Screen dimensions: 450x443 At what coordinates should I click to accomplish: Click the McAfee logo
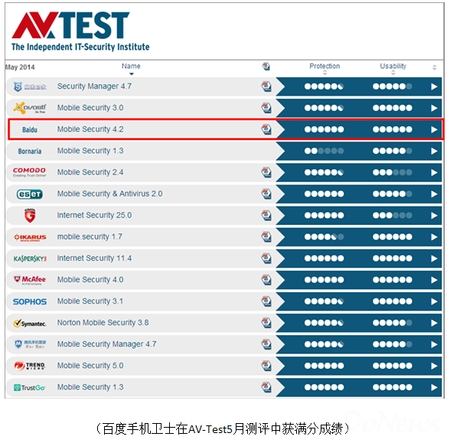30,280
